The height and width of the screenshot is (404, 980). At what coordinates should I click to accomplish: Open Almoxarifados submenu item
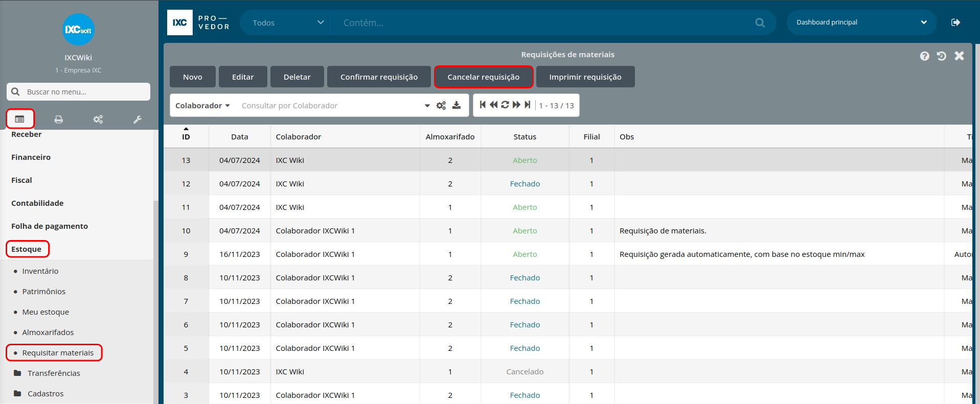pyautogui.click(x=48, y=332)
